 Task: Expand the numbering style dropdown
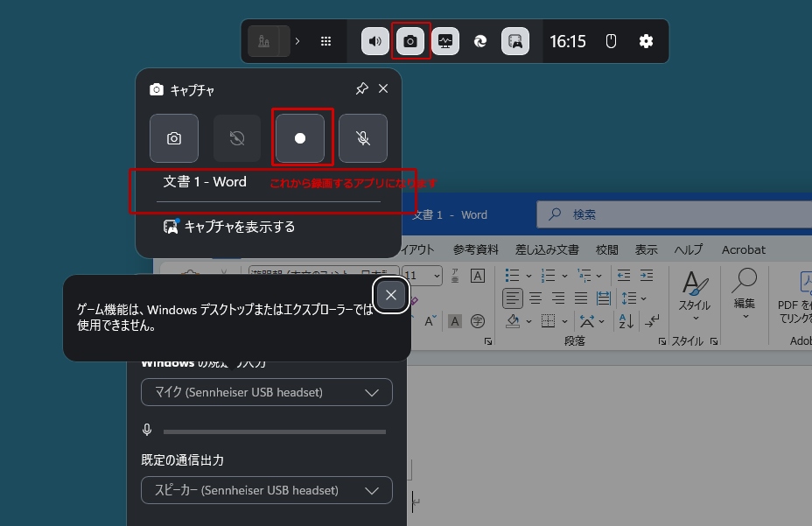564,276
